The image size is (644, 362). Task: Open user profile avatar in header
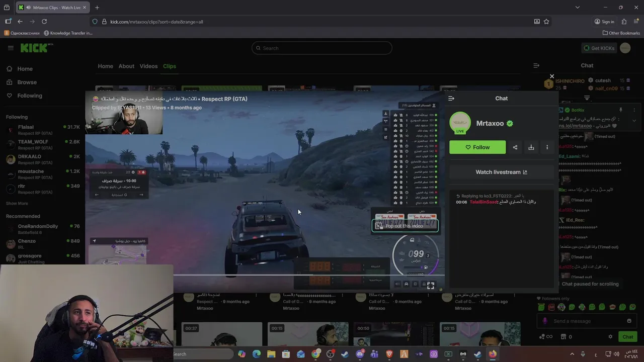click(625, 48)
